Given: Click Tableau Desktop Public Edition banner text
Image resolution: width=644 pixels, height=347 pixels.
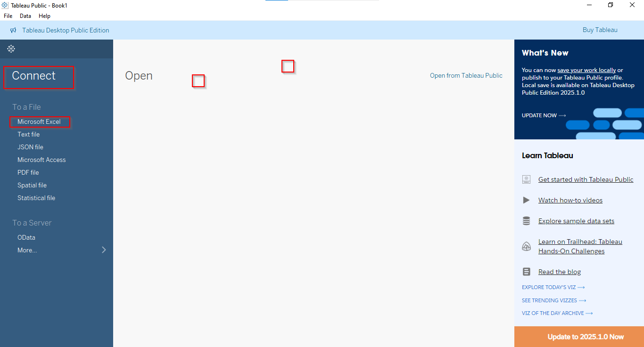Looking at the screenshot, I should [66, 30].
